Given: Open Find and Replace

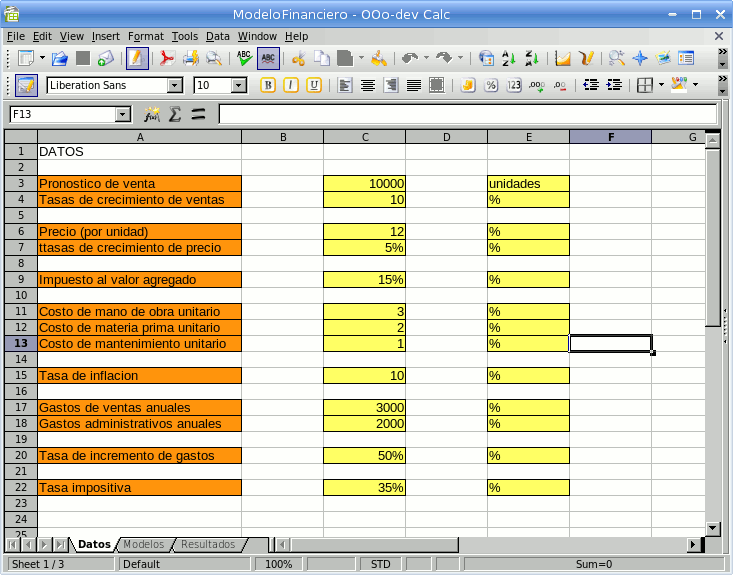Looking at the screenshot, I should coord(617,58).
